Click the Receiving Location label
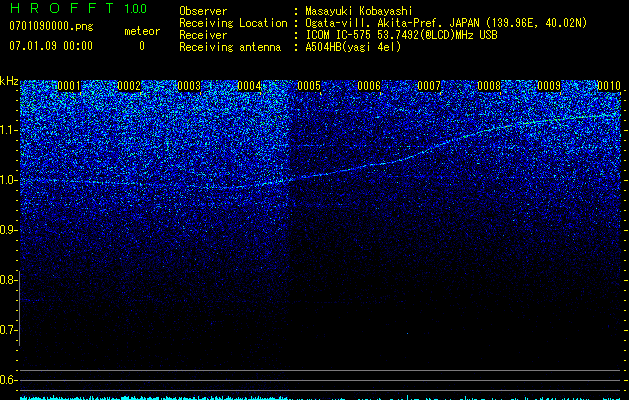Viewport: 629px width, 400px height. tap(233, 23)
